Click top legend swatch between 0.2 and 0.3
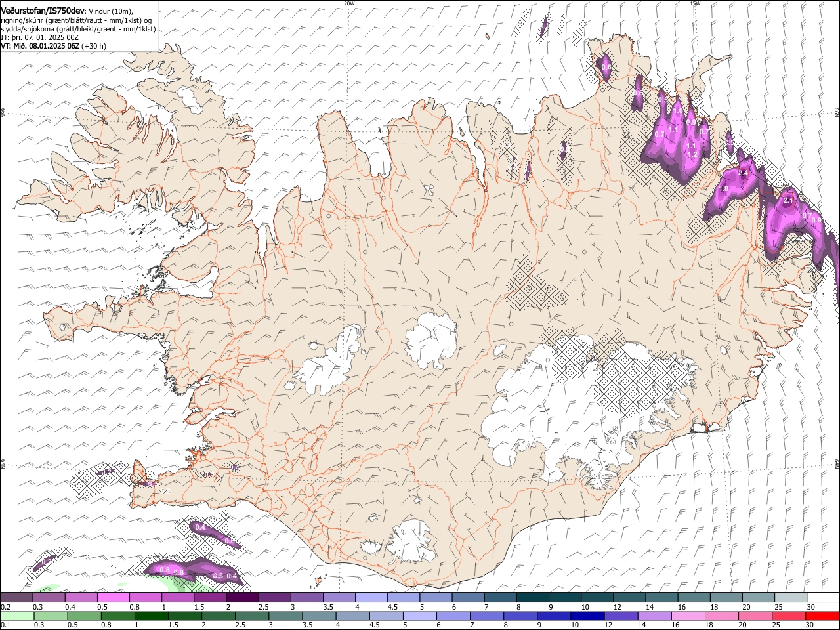This screenshot has width=840, height=630. [x=16, y=598]
